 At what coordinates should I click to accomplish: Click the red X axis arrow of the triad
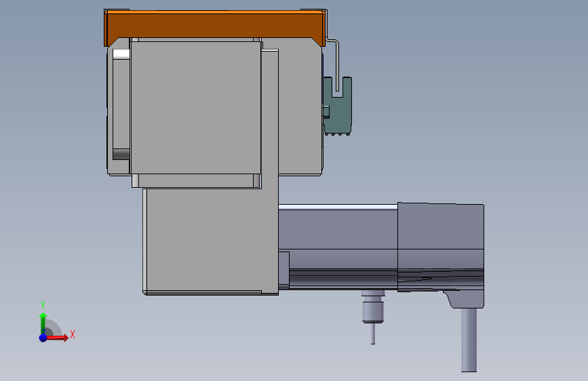(57, 338)
